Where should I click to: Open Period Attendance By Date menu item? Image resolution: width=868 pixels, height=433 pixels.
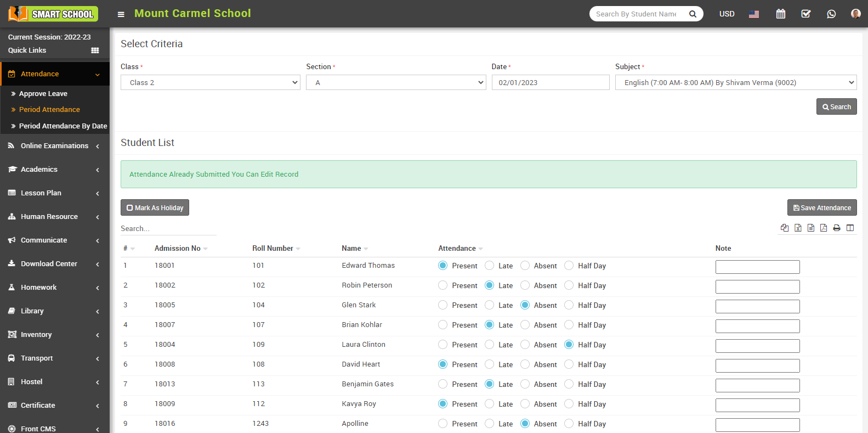point(63,126)
